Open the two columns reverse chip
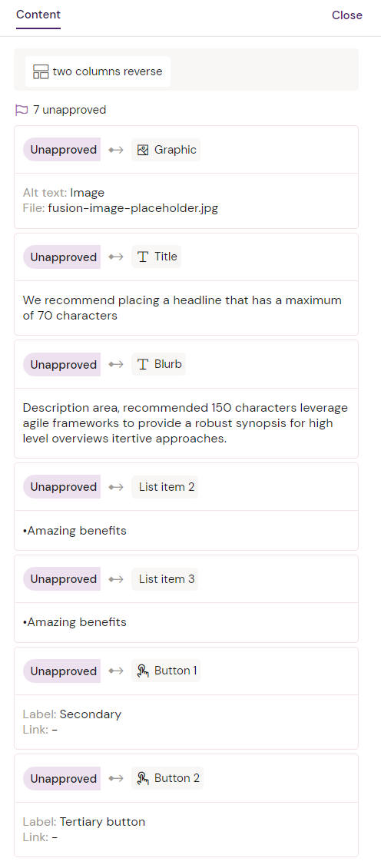The image size is (381, 868). (98, 71)
